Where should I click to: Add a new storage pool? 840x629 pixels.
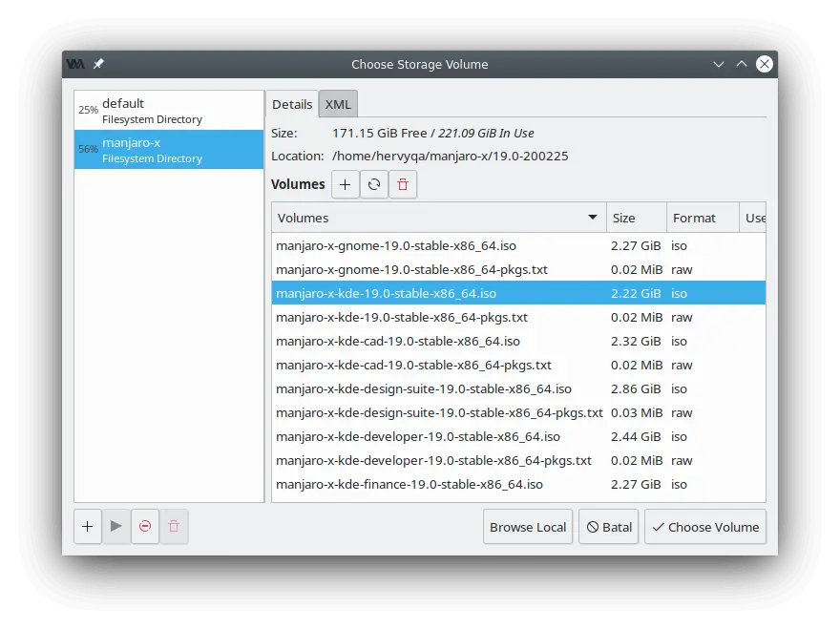coord(87,527)
